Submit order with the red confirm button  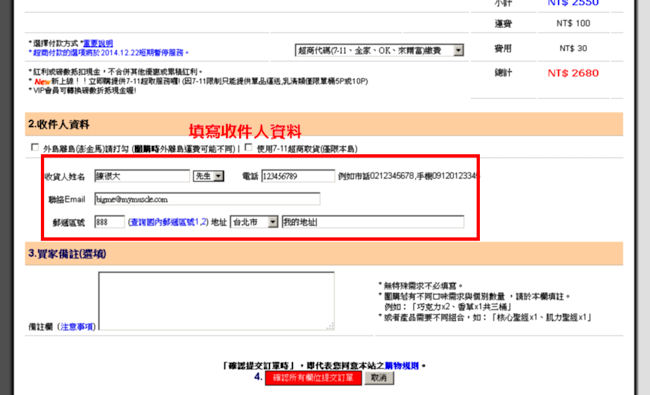click(313, 378)
